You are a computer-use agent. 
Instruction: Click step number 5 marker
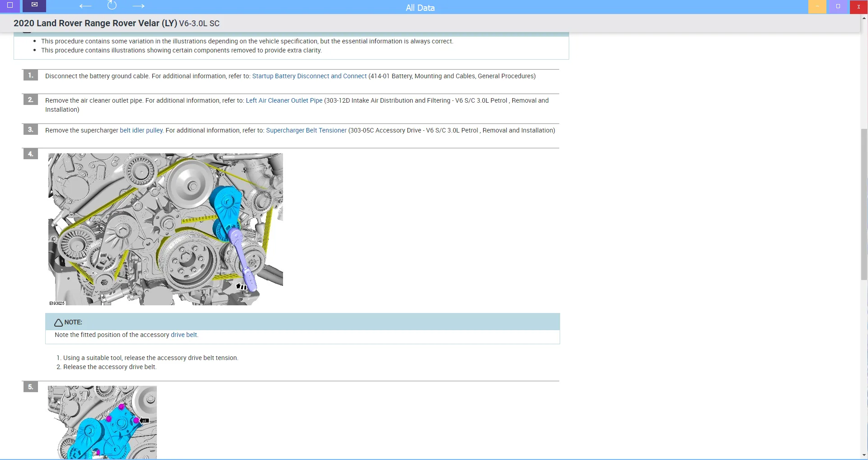(x=30, y=387)
